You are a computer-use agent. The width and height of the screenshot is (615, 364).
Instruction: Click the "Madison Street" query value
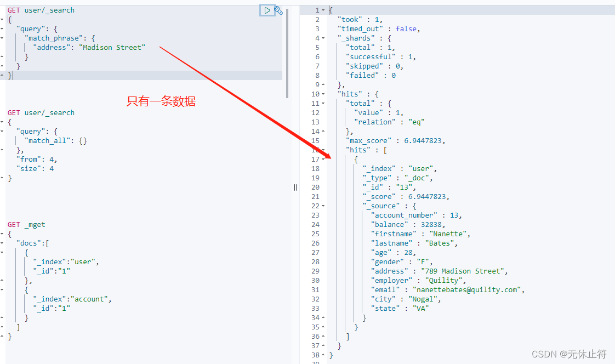[x=112, y=48]
